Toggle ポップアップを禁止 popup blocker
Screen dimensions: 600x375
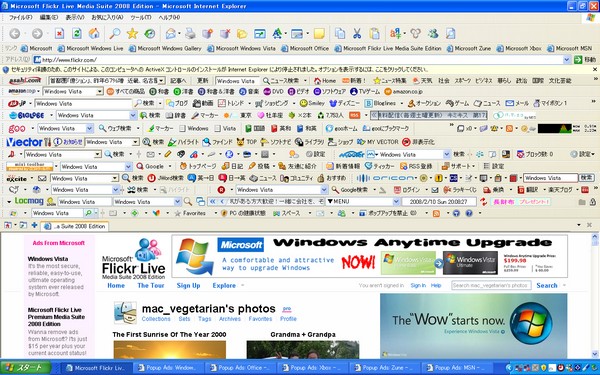(x=388, y=213)
